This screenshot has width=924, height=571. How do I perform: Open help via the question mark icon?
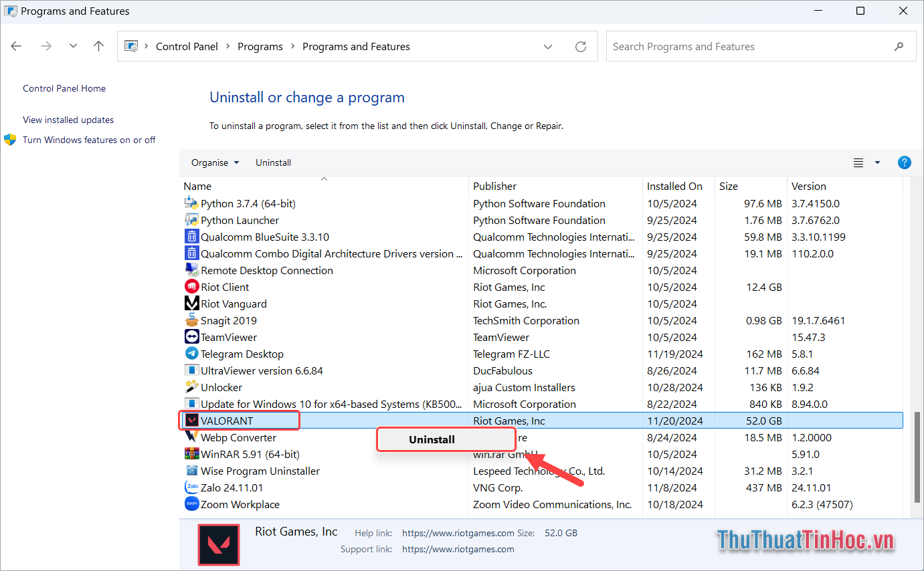click(x=904, y=162)
